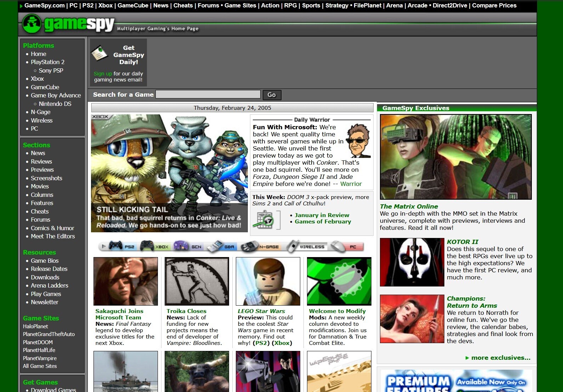563x392 pixels.
Task: Open PlanetGrandTheftAuto game site
Action: [49, 334]
